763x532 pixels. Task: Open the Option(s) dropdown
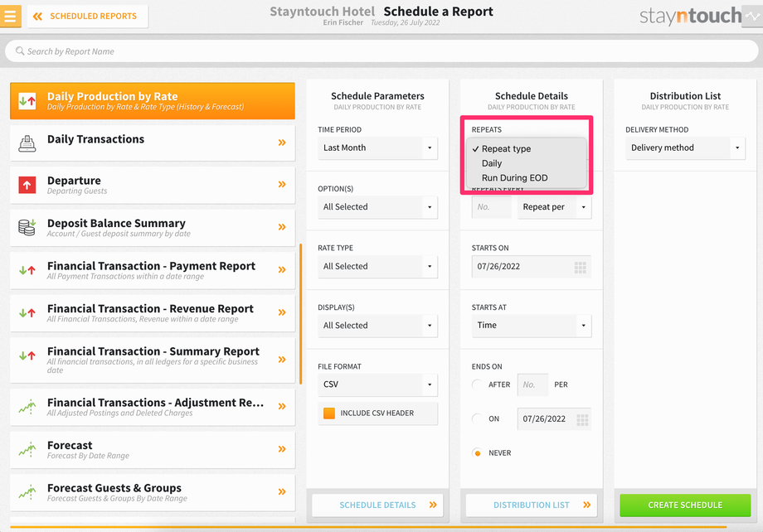[x=377, y=207]
